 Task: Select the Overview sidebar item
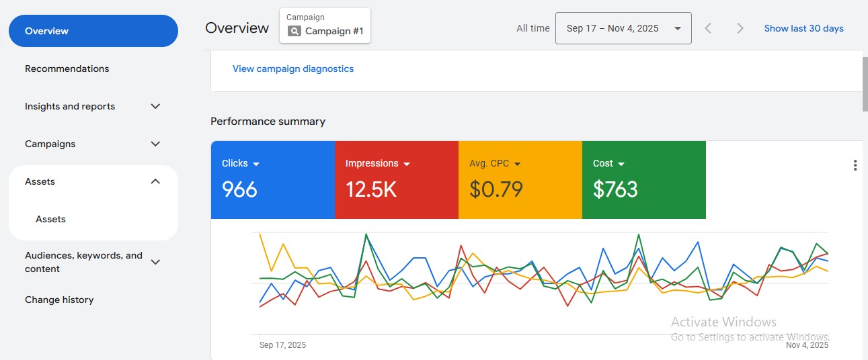[x=93, y=31]
